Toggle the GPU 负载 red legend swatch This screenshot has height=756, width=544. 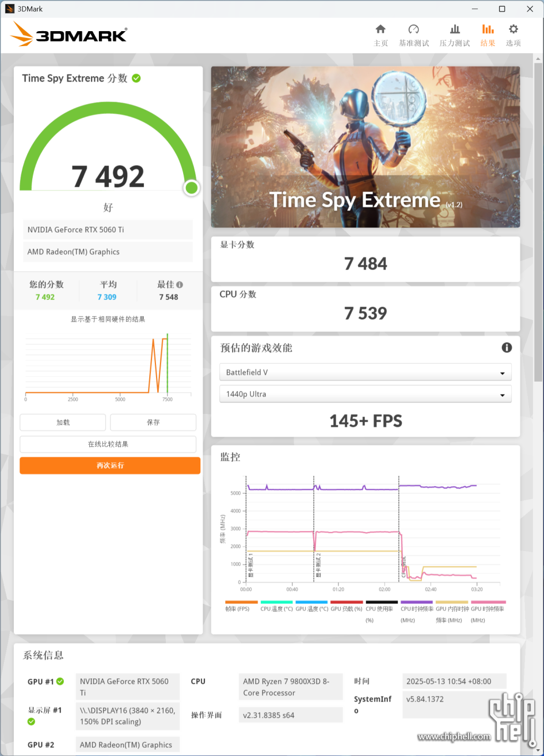click(x=346, y=602)
